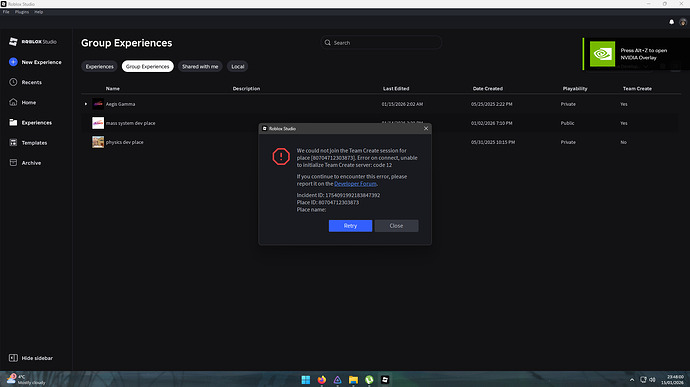Click the NVIDIA Overlay notification icon
The height and width of the screenshot is (387, 690).
point(602,54)
